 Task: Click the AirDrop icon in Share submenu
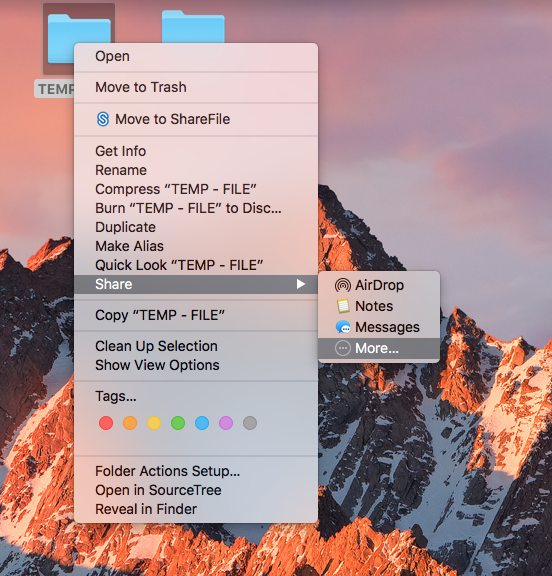(x=343, y=285)
